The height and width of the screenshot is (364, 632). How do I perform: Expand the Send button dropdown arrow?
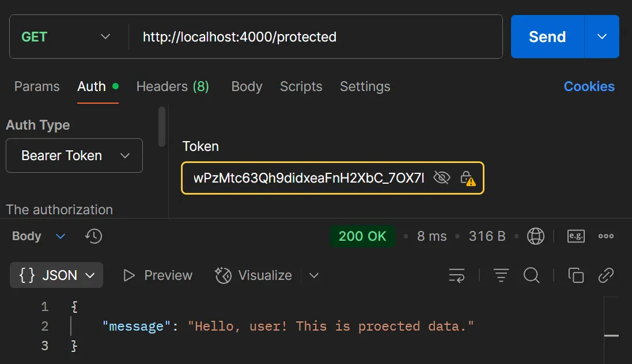click(x=601, y=36)
